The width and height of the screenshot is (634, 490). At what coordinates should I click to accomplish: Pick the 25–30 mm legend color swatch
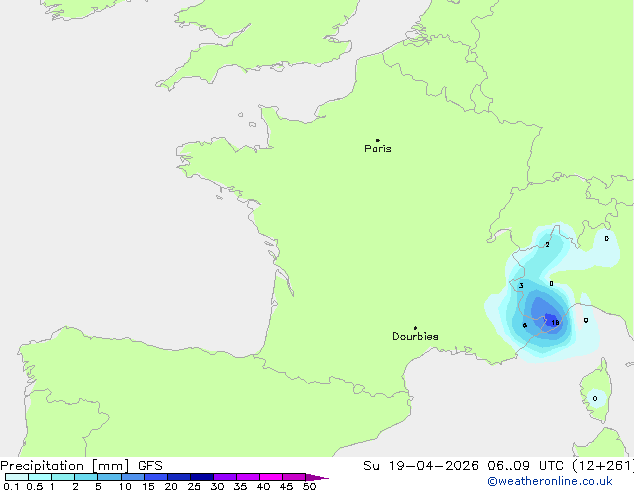(202, 477)
